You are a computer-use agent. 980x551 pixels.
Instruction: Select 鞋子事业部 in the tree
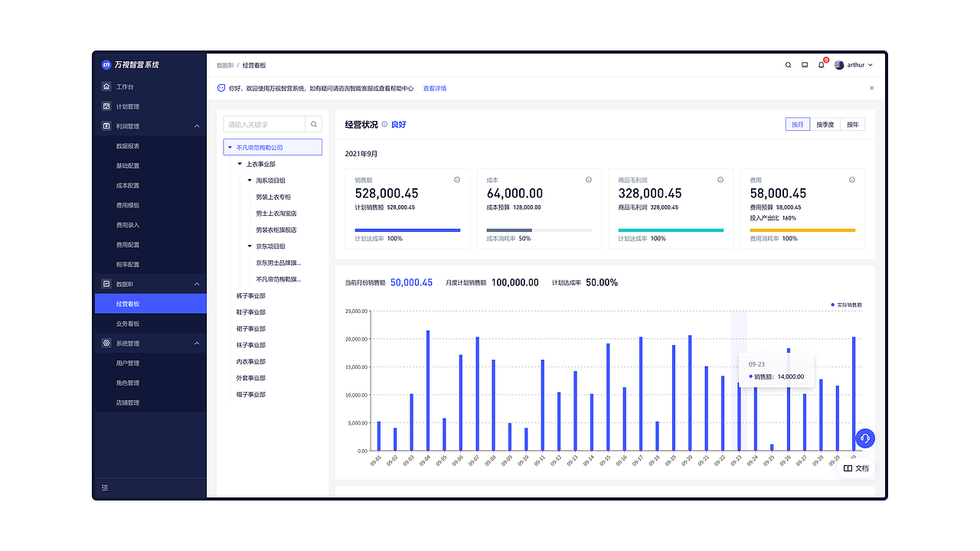[x=251, y=312]
